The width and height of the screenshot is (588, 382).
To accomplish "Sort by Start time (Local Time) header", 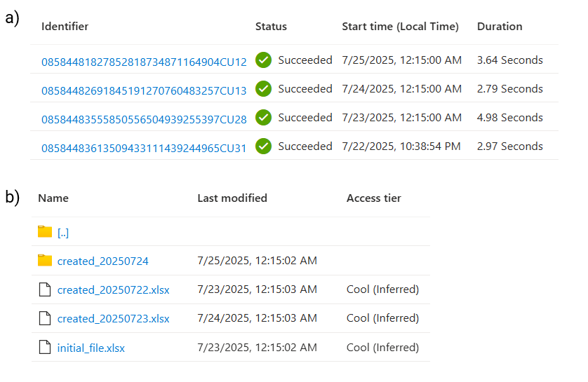I will click(x=400, y=27).
